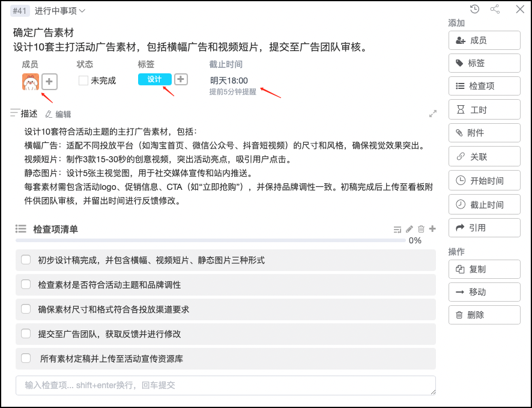Screen dimensions: 532x408
Task: Click the sort icon in checklist header
Action: click(x=397, y=229)
